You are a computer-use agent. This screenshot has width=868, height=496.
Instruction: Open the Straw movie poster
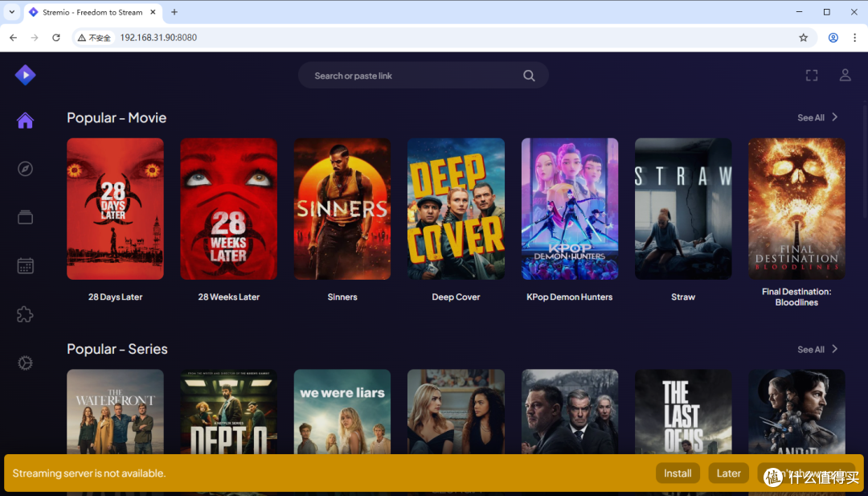click(683, 209)
